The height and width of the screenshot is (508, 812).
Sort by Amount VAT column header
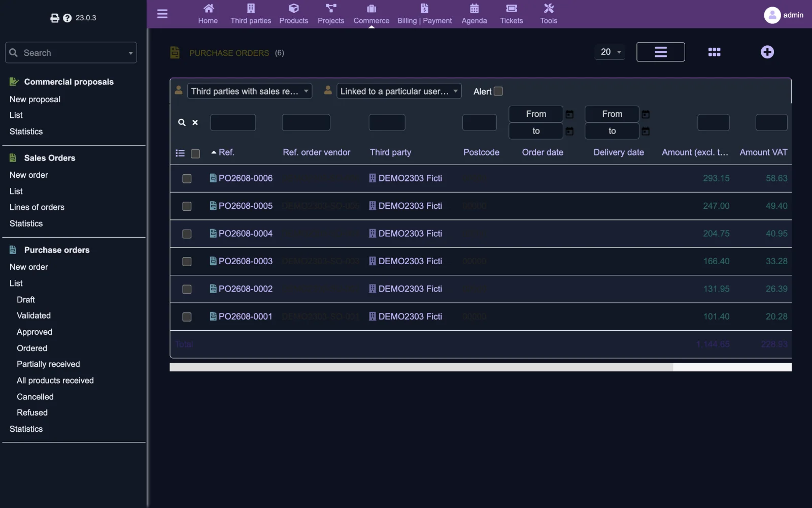[763, 152]
